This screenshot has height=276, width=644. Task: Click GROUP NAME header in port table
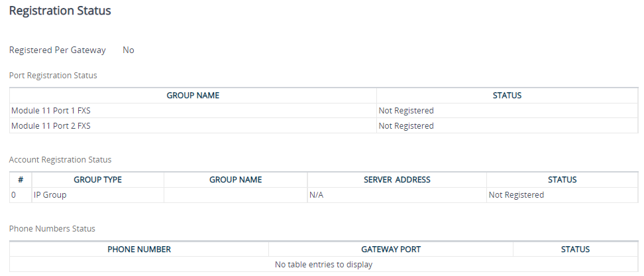point(193,96)
